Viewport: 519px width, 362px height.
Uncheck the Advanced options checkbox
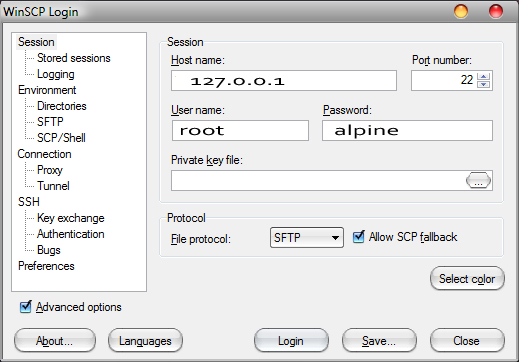(x=25, y=307)
